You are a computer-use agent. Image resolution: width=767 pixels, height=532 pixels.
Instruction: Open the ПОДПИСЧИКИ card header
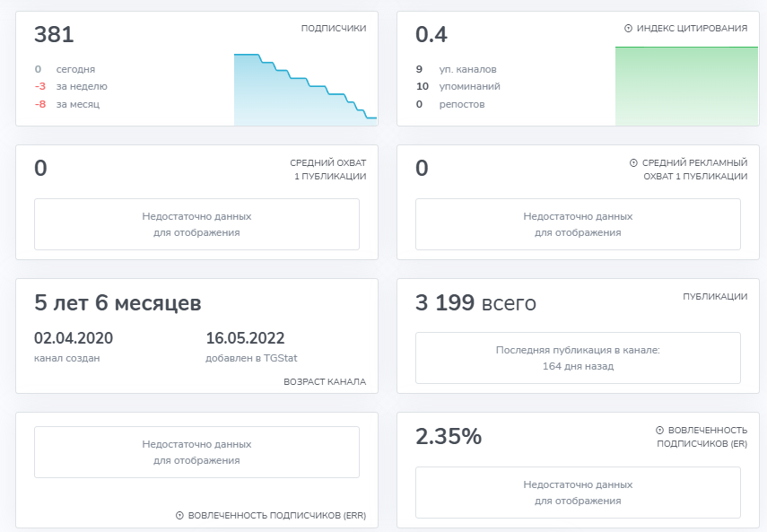pos(333,28)
